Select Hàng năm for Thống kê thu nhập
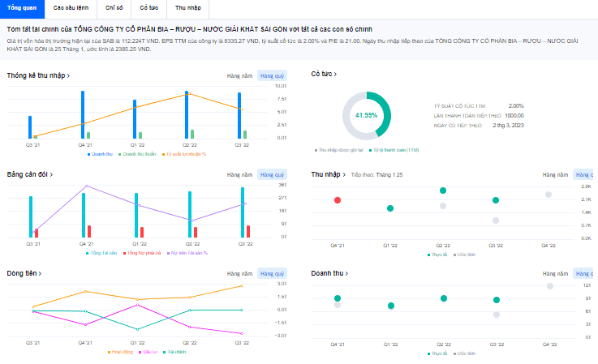The height and width of the screenshot is (364, 598). tap(239, 76)
